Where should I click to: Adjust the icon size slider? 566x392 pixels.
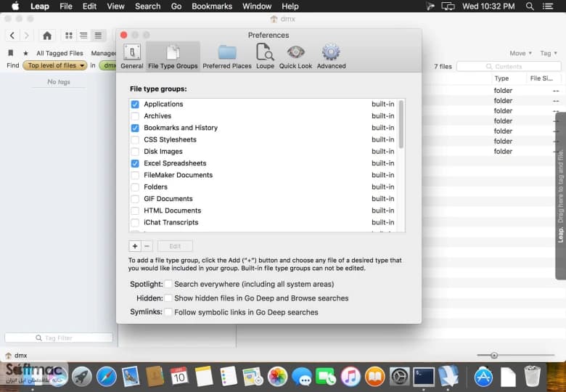coord(494,356)
